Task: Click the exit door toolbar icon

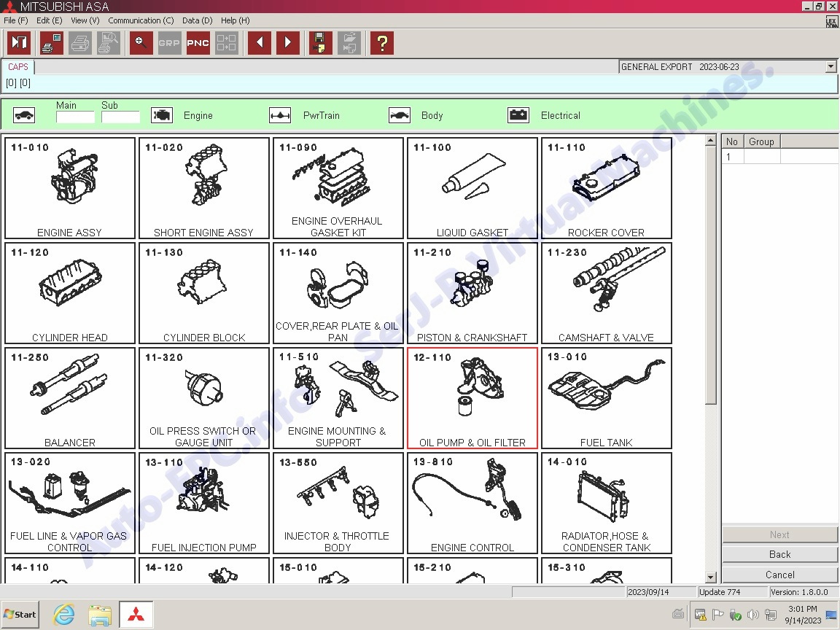Action: click(19, 43)
